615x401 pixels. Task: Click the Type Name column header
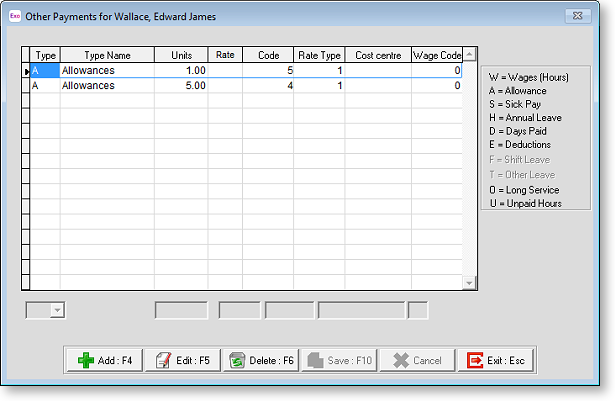click(x=107, y=56)
